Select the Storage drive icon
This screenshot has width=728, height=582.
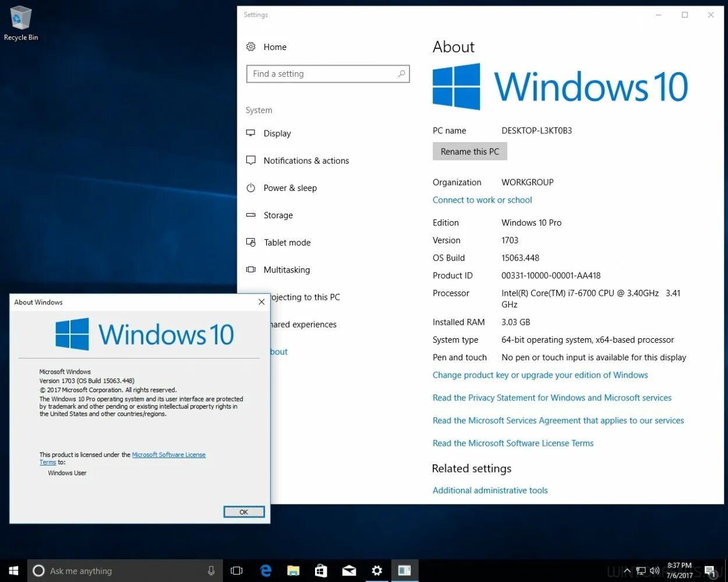click(x=251, y=215)
